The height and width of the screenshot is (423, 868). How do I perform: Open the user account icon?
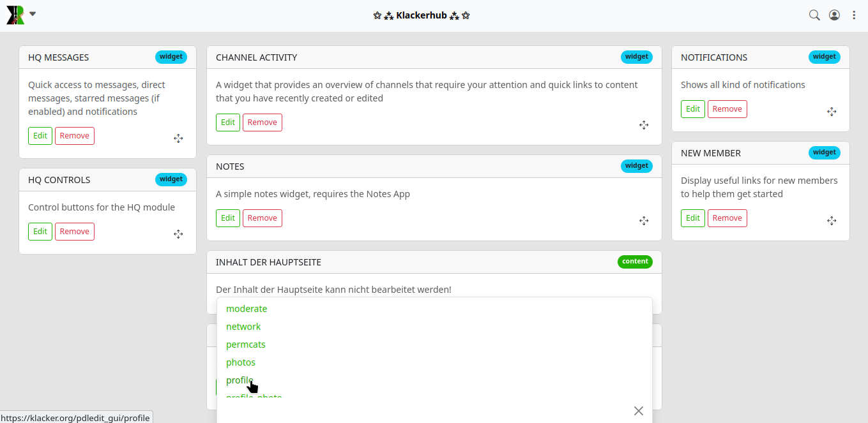click(834, 15)
